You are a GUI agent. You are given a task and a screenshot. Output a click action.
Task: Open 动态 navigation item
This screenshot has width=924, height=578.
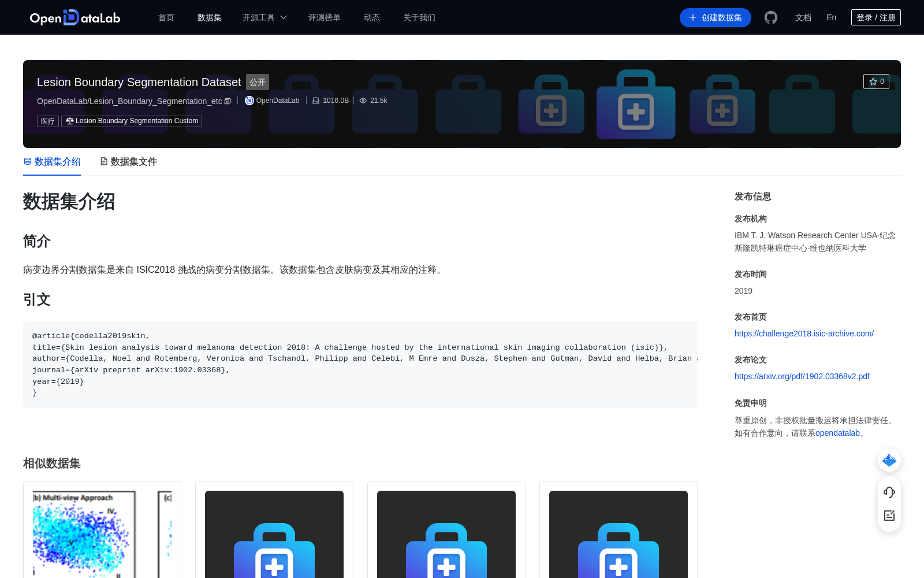click(372, 17)
